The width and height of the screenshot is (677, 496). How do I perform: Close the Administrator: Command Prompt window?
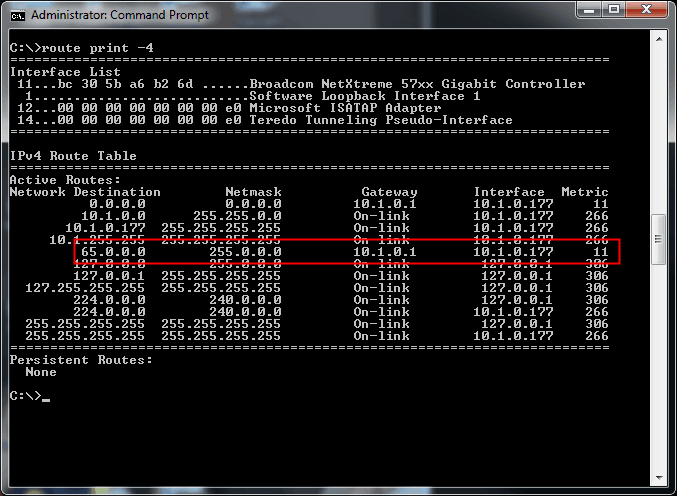(646, 10)
